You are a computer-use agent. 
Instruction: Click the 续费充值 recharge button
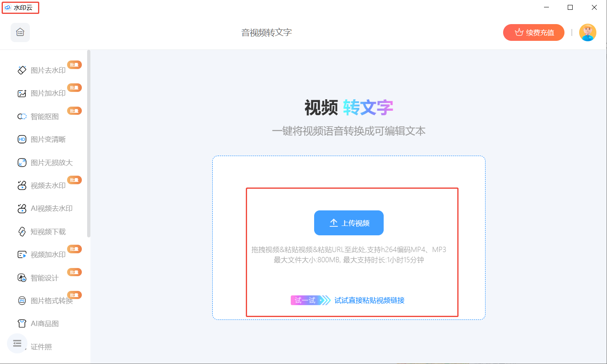pos(533,32)
